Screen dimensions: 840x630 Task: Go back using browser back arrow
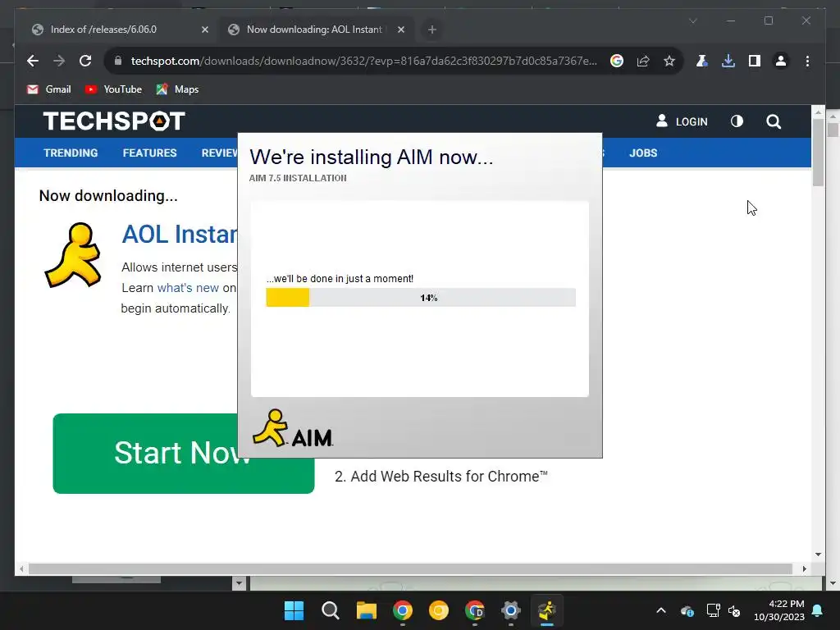(x=33, y=61)
